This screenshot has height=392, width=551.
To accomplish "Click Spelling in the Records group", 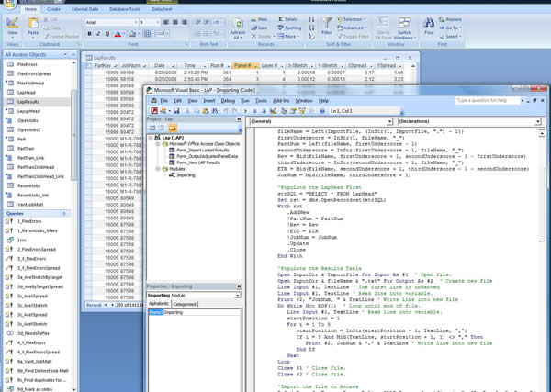I will [x=289, y=28].
